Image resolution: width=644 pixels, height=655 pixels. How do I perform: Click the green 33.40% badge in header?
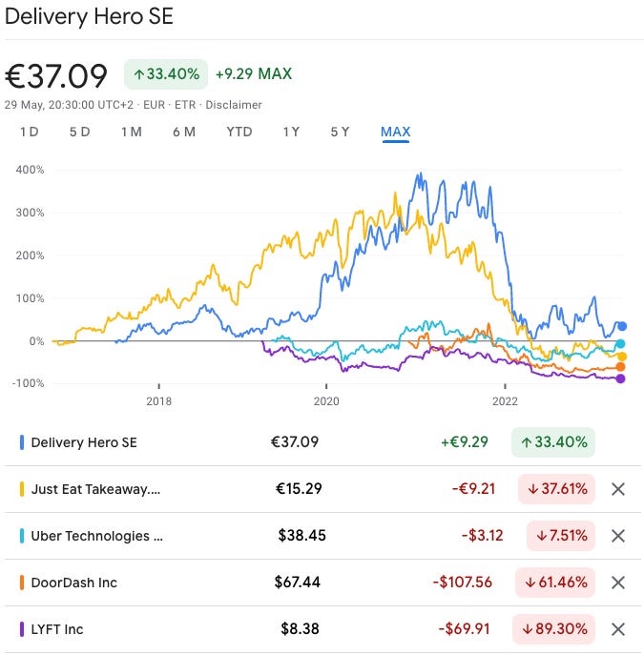pos(166,74)
